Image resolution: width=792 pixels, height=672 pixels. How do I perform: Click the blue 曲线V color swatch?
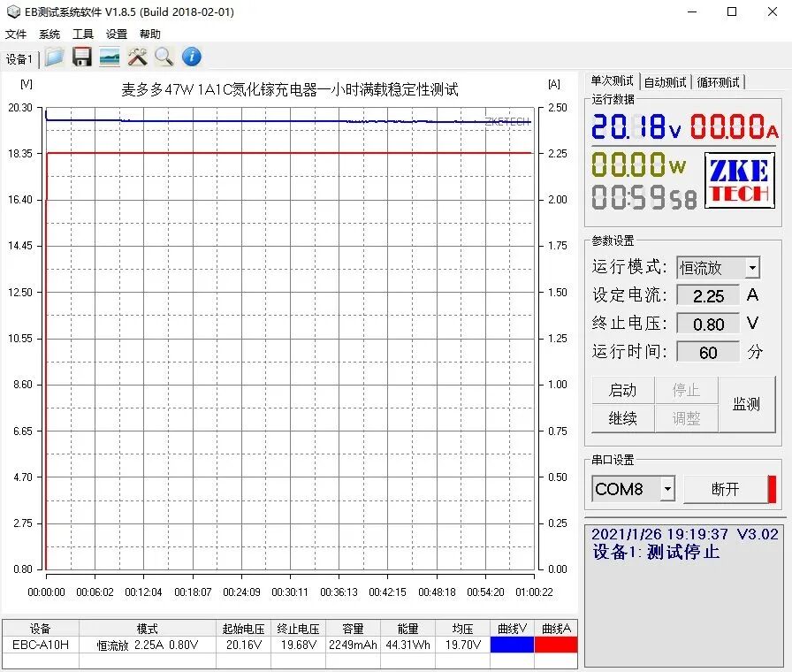click(x=512, y=645)
